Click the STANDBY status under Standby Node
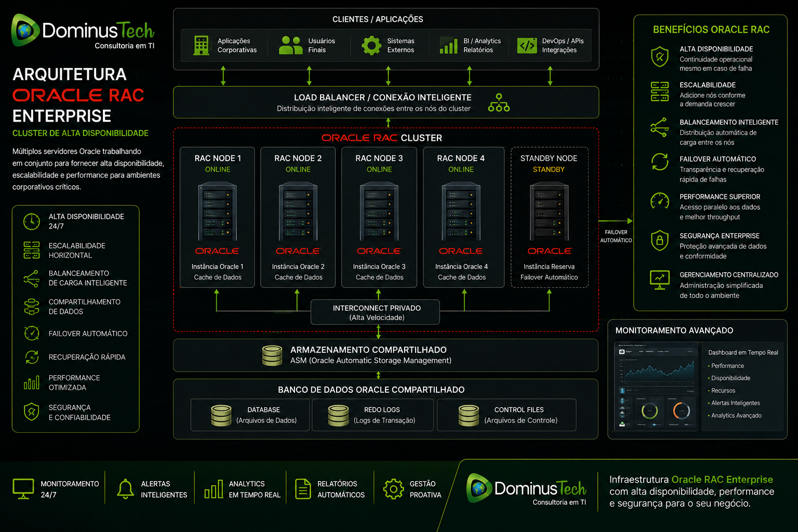Screen dimensions: 798x532 click(x=549, y=169)
